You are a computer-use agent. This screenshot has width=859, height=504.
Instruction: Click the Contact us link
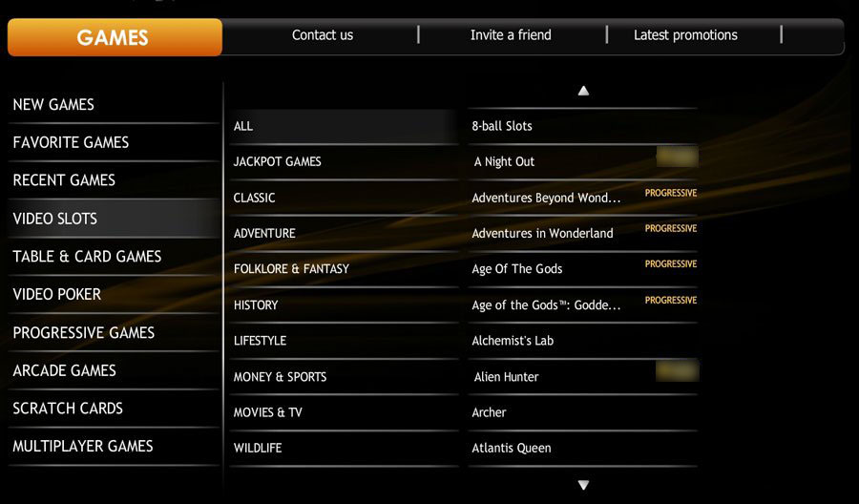(323, 35)
